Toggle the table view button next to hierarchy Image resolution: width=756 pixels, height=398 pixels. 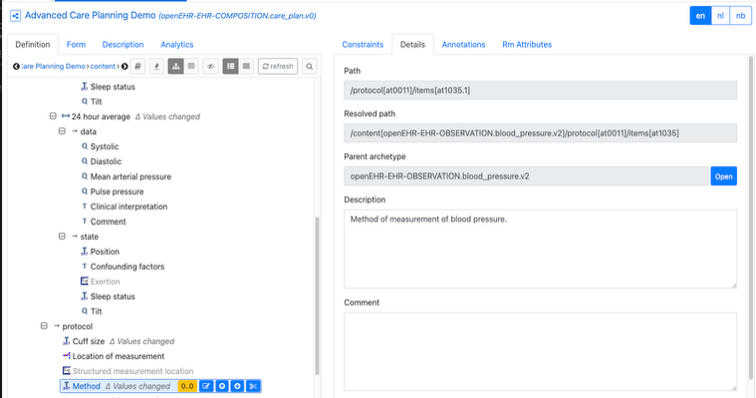tap(191, 67)
